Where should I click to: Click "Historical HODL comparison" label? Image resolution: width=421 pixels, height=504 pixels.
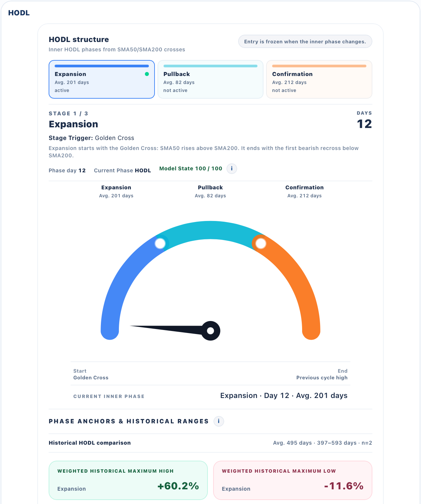(x=90, y=443)
